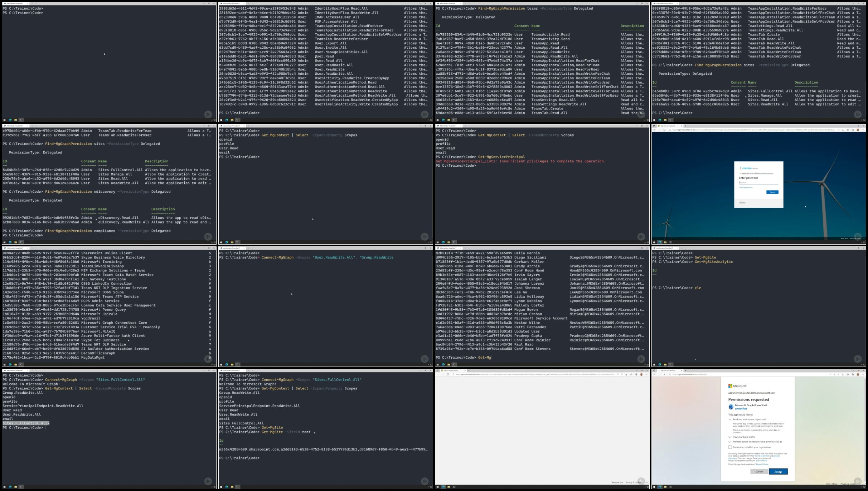Open Settings and more (...) in Permissions requested browser
The image size is (868, 491).
tap(863, 374)
